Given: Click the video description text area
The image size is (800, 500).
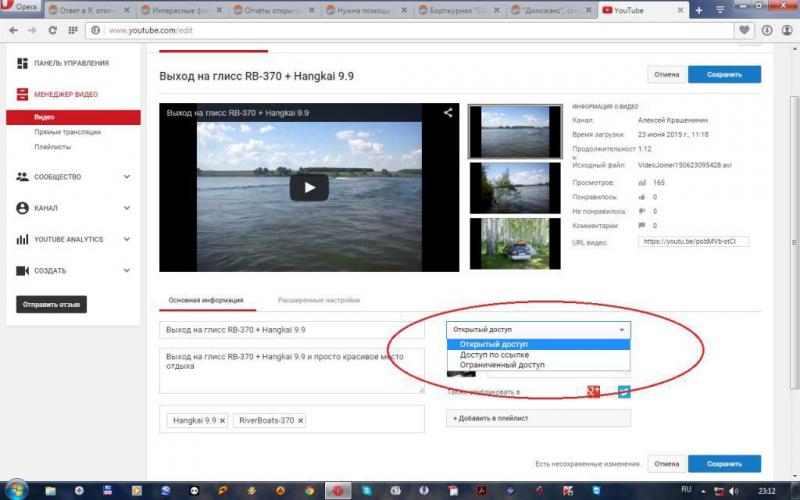Looking at the screenshot, I should (292, 371).
